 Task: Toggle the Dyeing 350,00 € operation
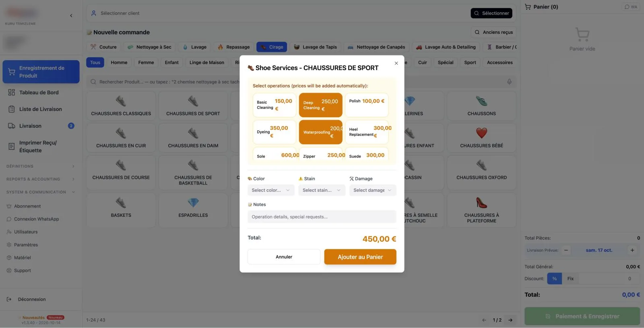pyautogui.click(x=275, y=132)
